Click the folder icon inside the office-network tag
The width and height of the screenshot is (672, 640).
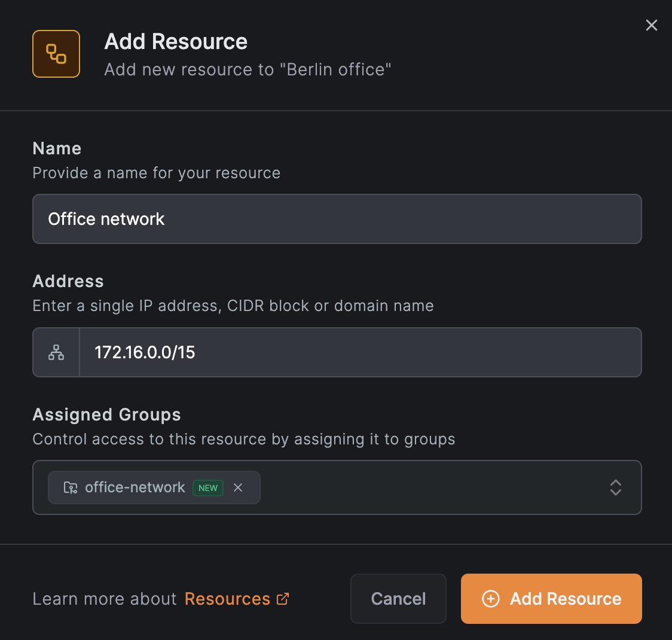point(70,487)
